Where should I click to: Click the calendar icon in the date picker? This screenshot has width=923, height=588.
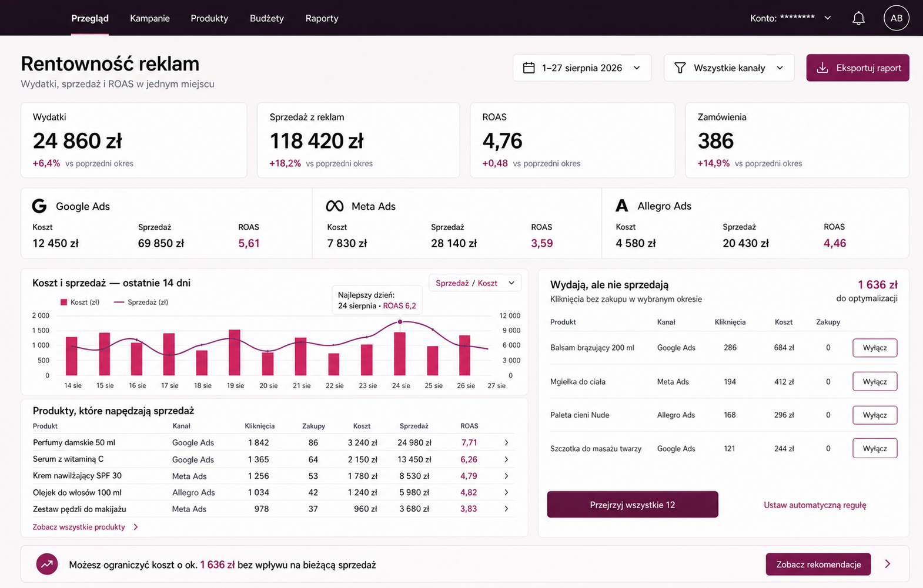point(529,68)
